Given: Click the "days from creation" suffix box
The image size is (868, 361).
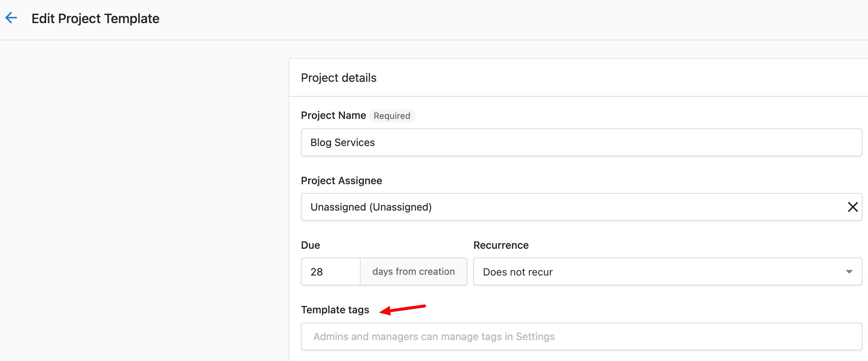Looking at the screenshot, I should click(413, 271).
